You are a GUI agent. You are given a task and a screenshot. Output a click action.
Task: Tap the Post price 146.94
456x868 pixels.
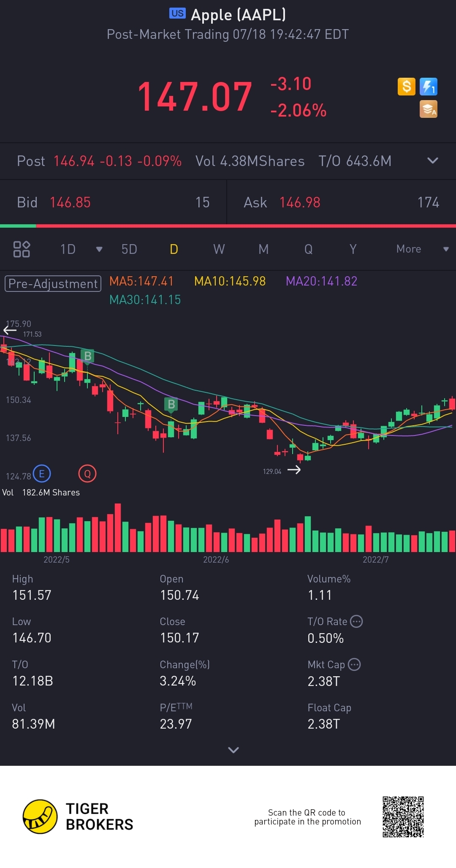74,161
